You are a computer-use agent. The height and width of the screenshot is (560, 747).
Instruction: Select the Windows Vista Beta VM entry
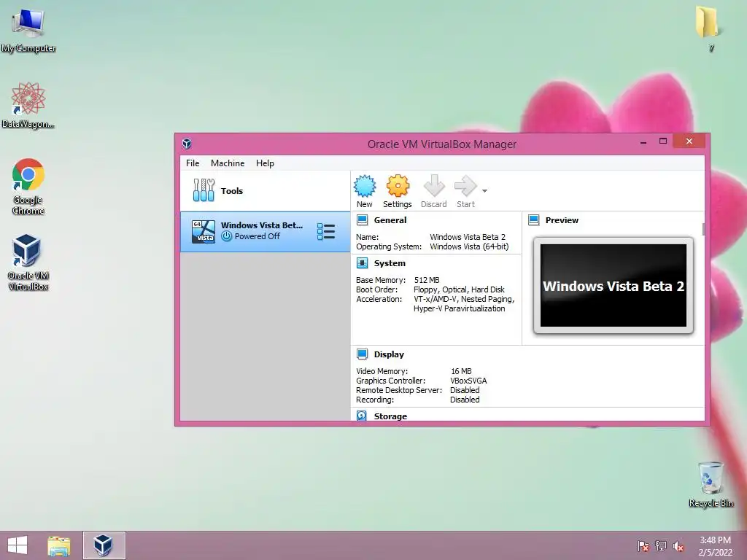pyautogui.click(x=266, y=232)
